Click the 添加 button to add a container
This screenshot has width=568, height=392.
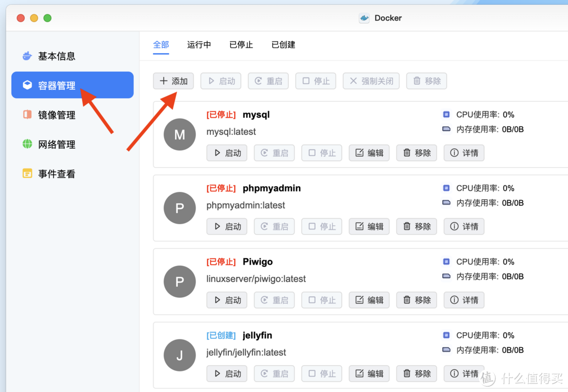coord(173,81)
